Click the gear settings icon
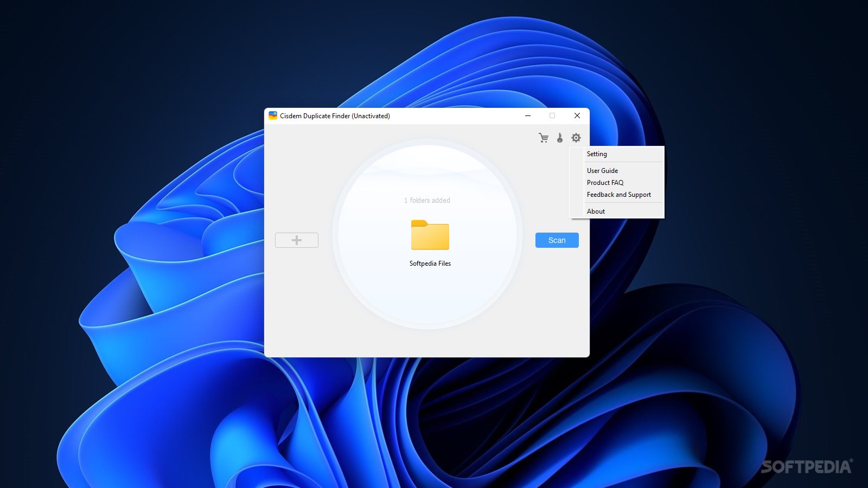 (x=576, y=138)
